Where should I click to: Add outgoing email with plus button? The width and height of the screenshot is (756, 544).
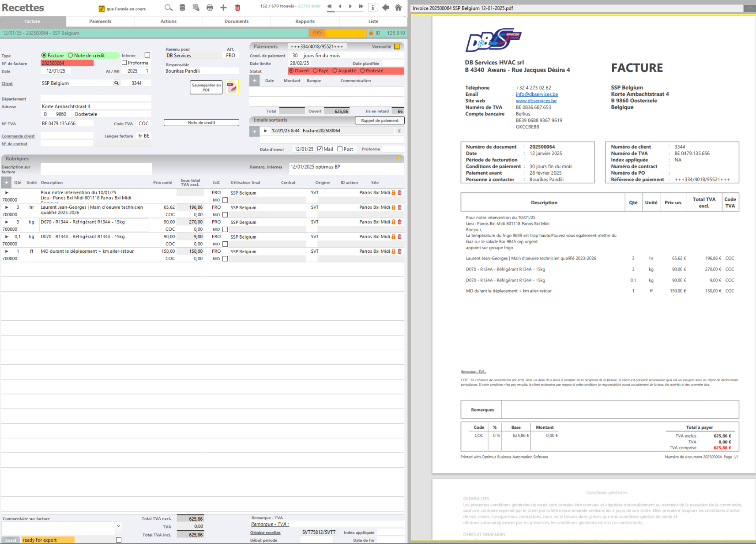(x=255, y=131)
